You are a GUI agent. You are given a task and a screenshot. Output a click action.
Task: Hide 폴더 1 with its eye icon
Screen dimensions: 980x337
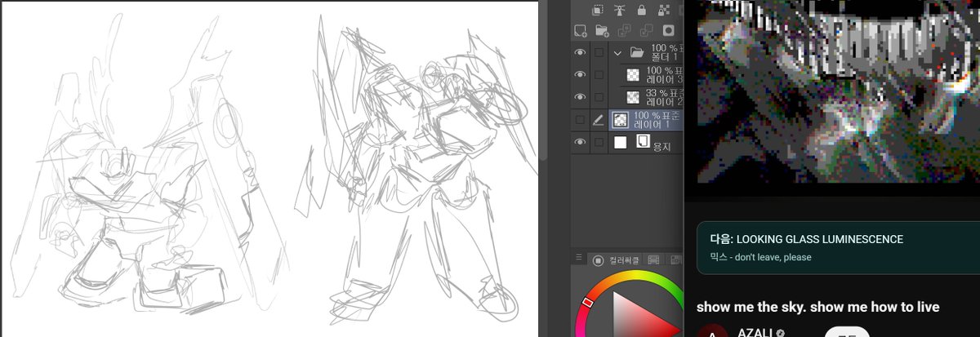[580, 52]
